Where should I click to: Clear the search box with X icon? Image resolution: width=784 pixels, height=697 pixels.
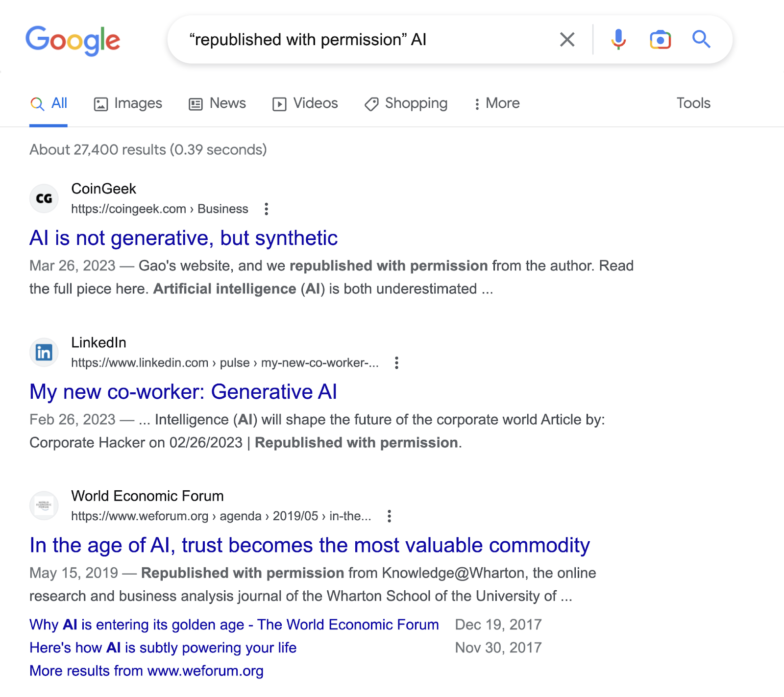tap(567, 39)
